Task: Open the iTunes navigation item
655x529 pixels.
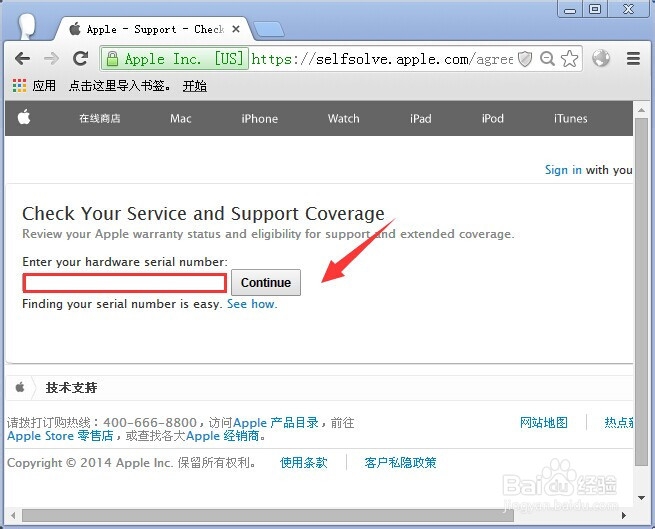Action: [x=571, y=119]
